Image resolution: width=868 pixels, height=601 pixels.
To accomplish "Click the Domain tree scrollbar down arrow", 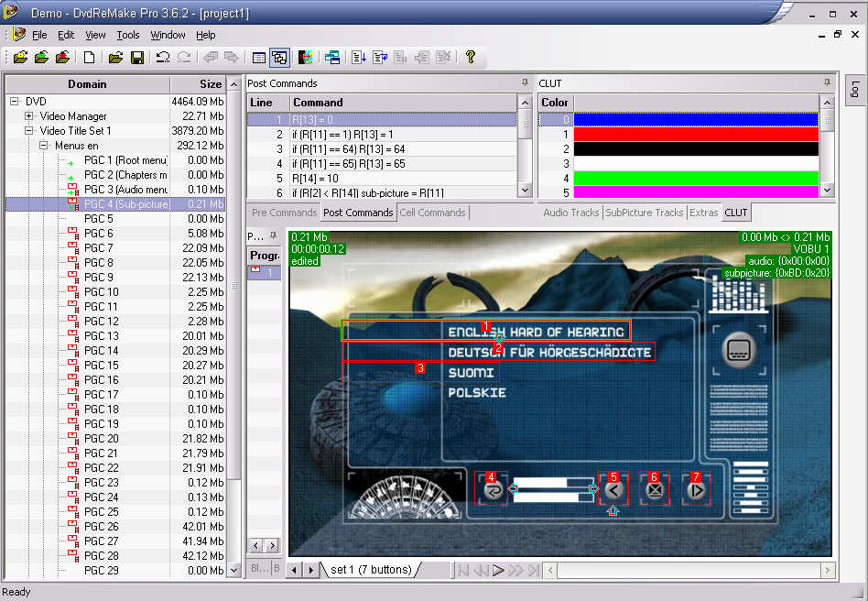I will pyautogui.click(x=234, y=570).
